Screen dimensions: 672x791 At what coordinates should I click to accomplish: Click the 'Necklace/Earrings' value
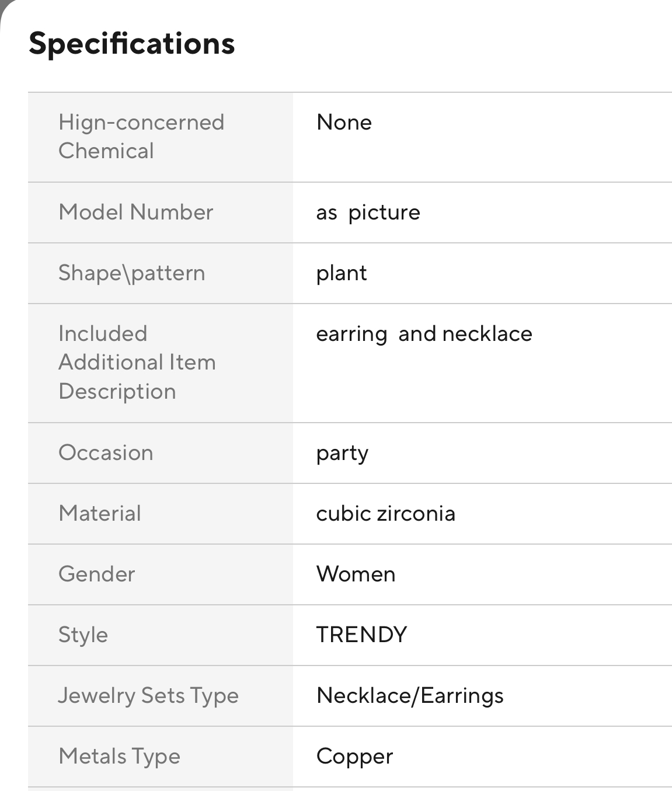click(x=410, y=696)
